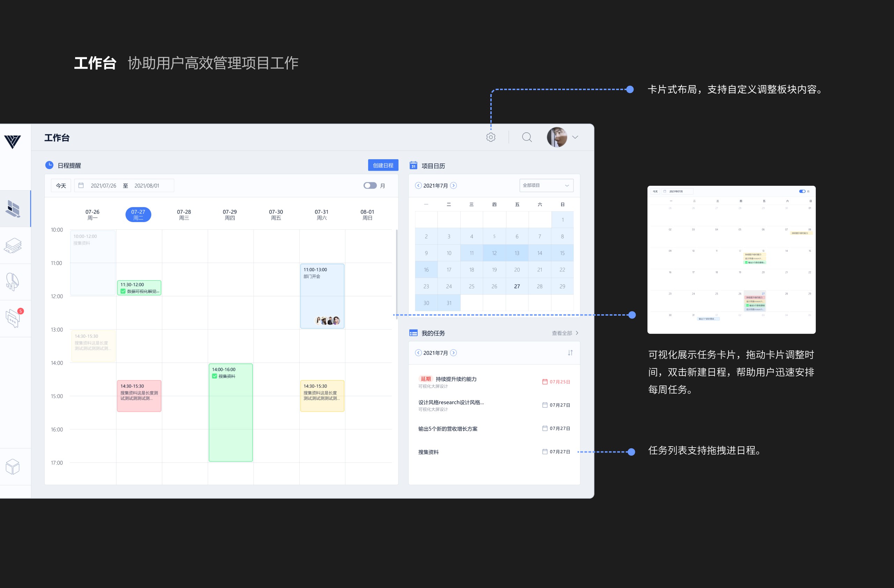This screenshot has width=894, height=588.
Task: Select the 07-27 周二 day tab
Action: (138, 215)
